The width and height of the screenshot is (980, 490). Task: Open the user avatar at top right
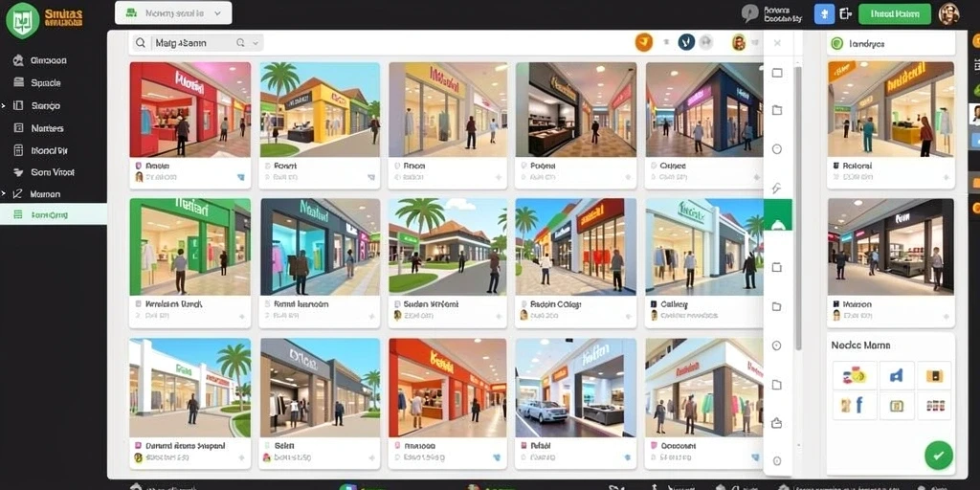pos(948,13)
